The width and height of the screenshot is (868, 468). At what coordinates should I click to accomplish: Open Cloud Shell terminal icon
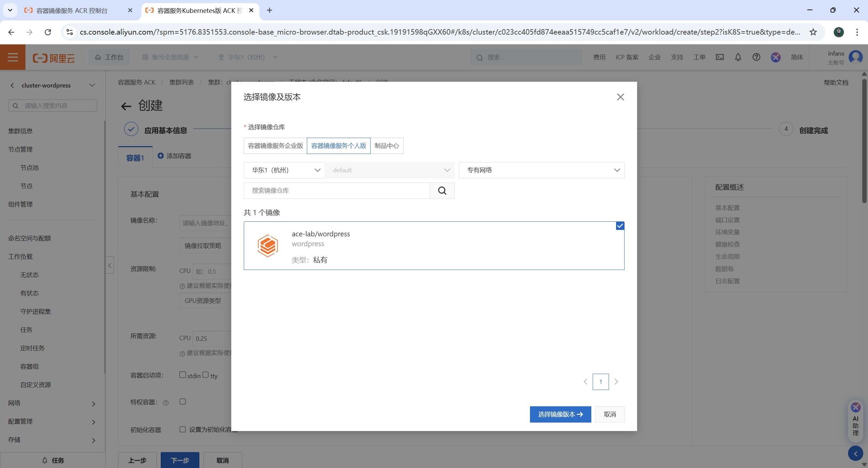pyautogui.click(x=719, y=57)
